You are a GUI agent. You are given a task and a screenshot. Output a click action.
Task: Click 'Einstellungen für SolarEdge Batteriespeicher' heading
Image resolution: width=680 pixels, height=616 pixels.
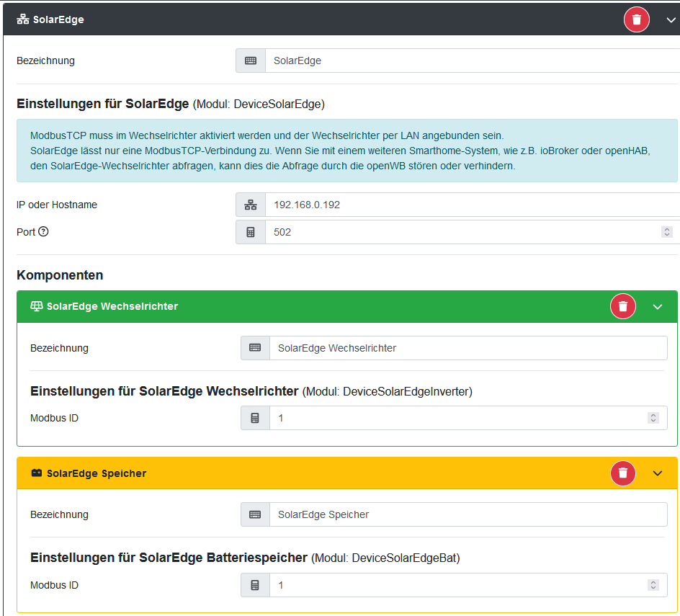pyautogui.click(x=169, y=558)
